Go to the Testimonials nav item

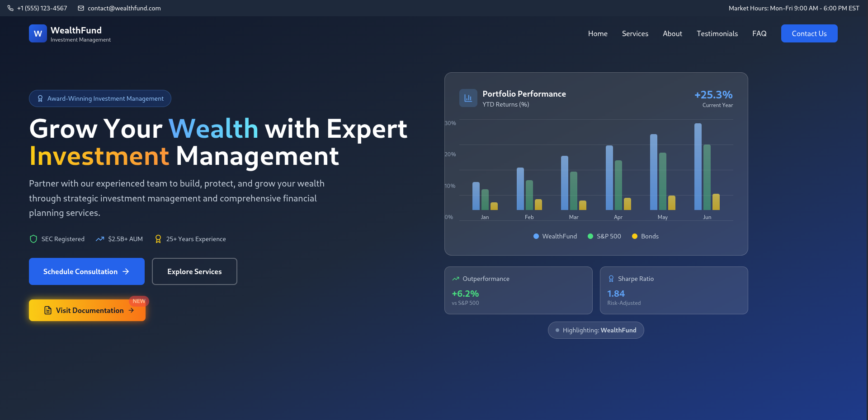(x=717, y=33)
